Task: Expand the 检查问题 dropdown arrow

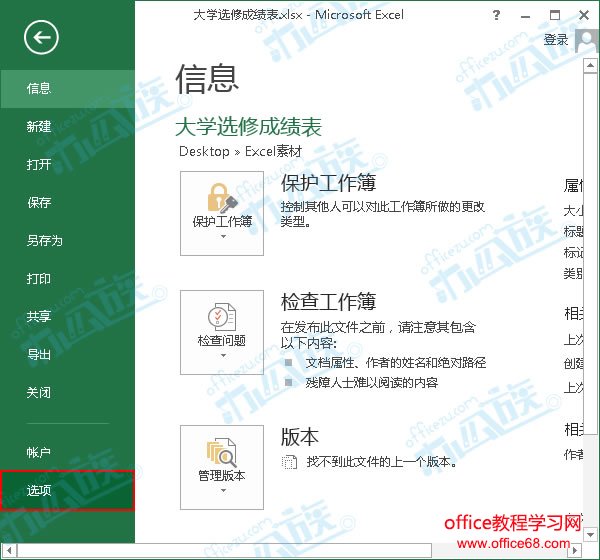Action: (x=223, y=356)
